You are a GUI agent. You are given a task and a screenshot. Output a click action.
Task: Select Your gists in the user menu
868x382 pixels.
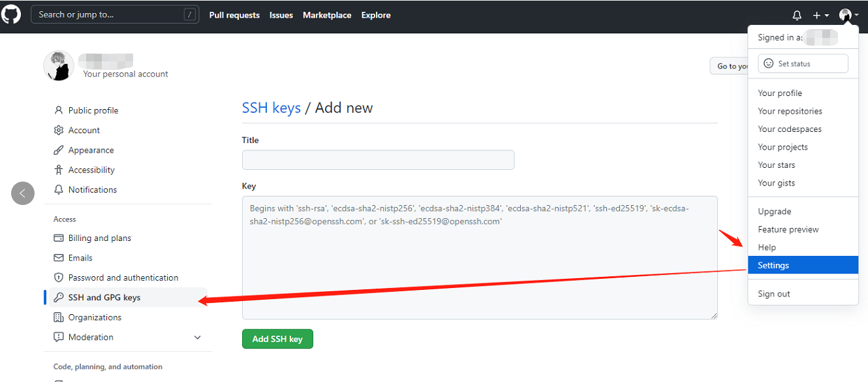[803, 183]
